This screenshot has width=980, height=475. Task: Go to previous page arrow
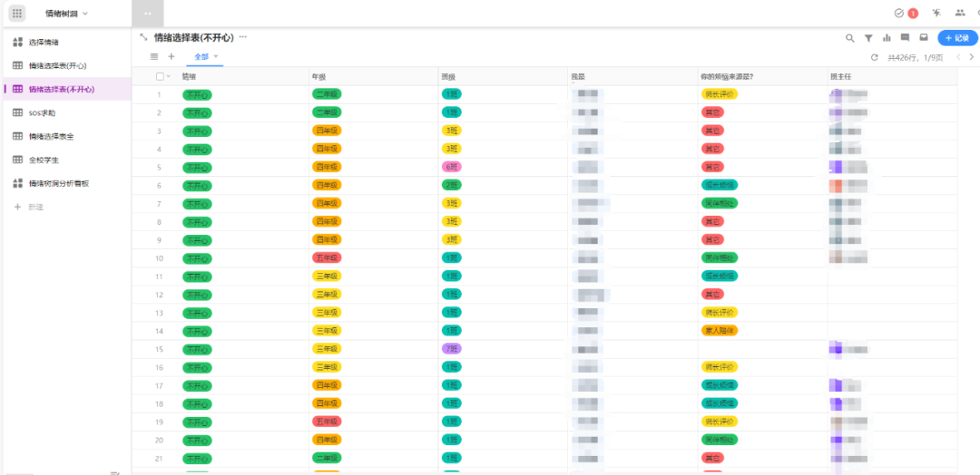pyautogui.click(x=957, y=57)
